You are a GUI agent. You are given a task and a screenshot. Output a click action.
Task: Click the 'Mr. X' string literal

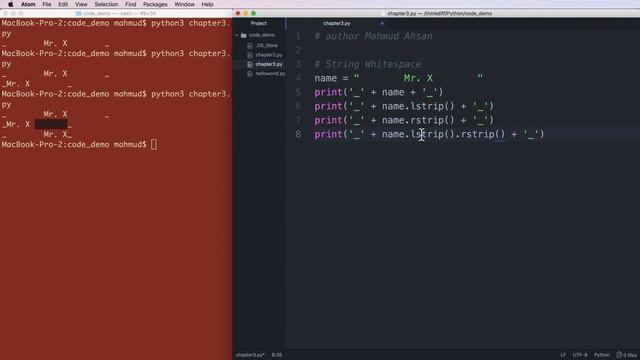tap(418, 78)
